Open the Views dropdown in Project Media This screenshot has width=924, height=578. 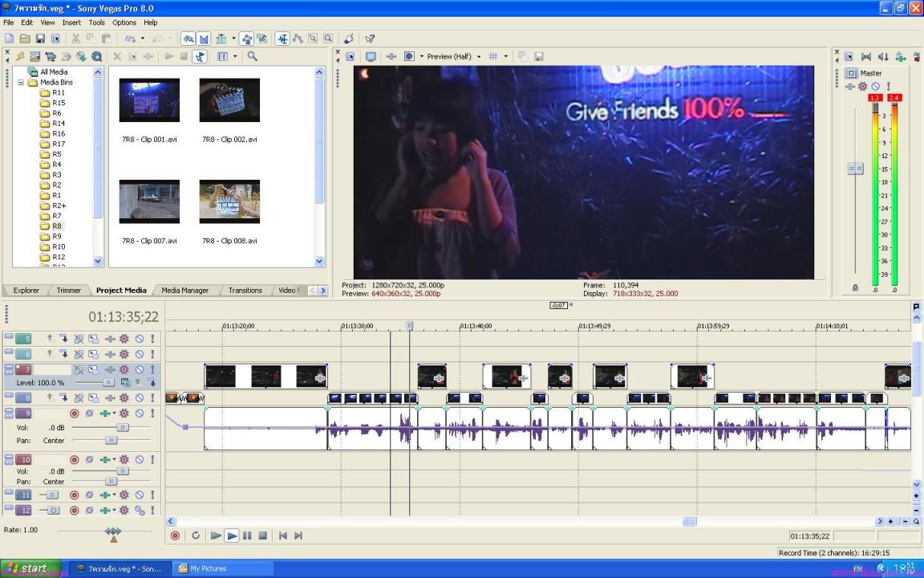235,57
